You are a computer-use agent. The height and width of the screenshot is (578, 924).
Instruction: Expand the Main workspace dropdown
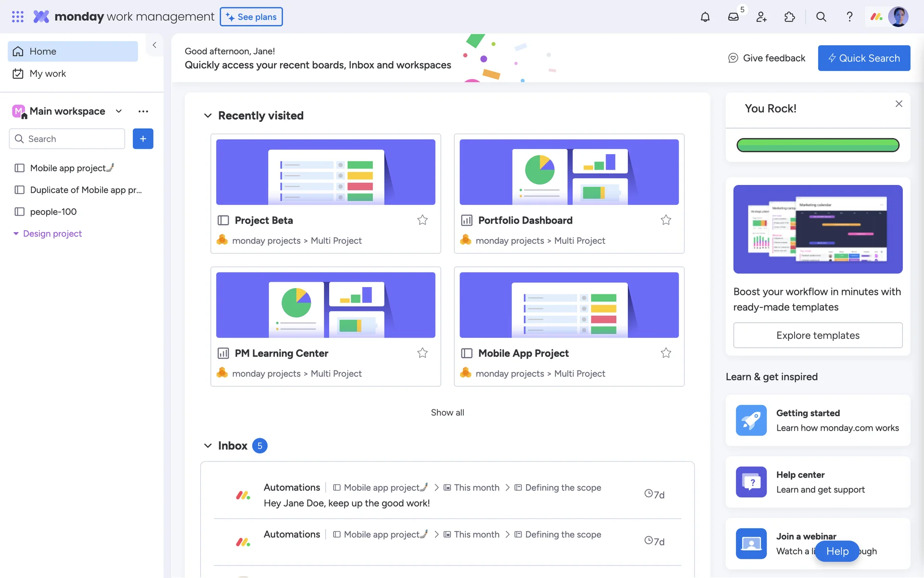coord(119,111)
